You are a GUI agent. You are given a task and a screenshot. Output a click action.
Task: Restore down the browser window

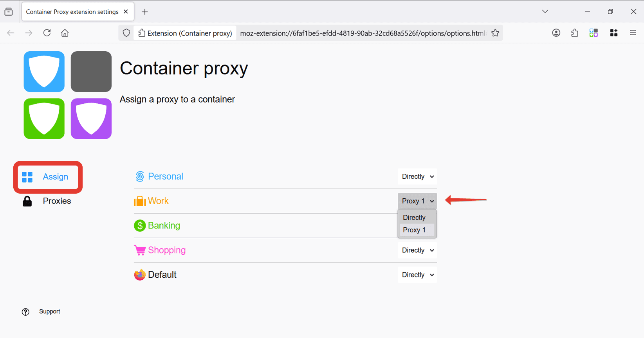tap(610, 12)
